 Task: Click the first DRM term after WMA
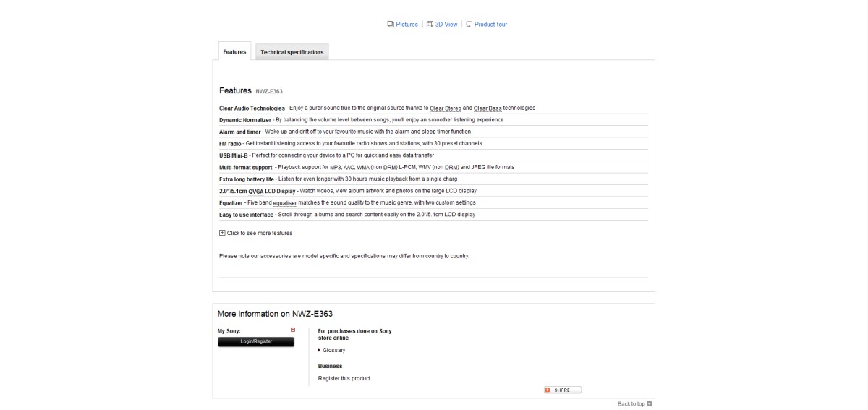(391, 167)
